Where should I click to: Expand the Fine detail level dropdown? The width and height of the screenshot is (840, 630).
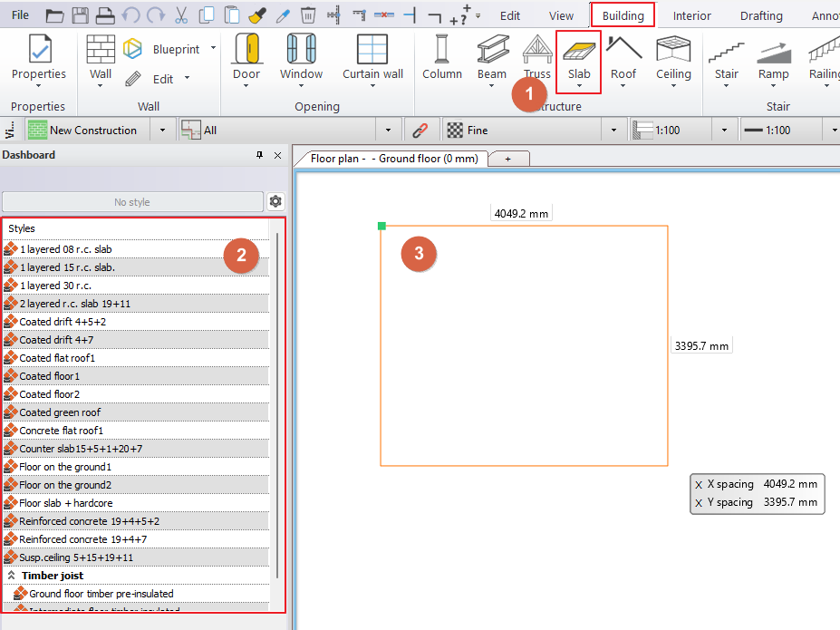tap(613, 131)
